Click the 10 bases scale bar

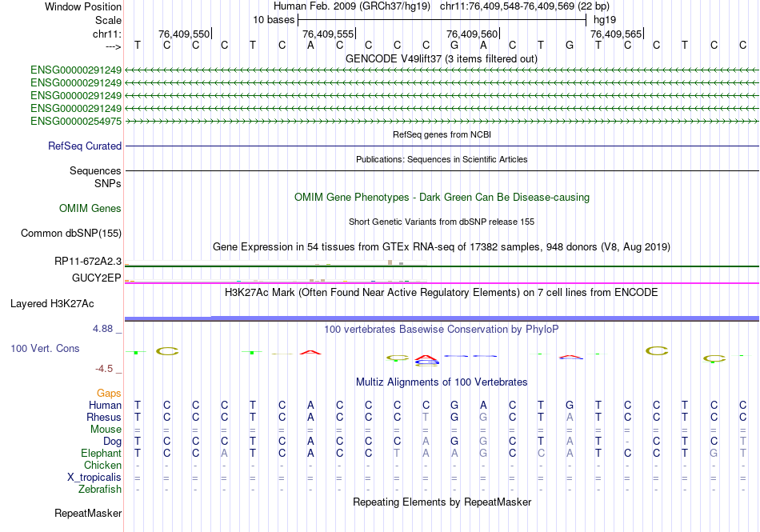(442, 20)
